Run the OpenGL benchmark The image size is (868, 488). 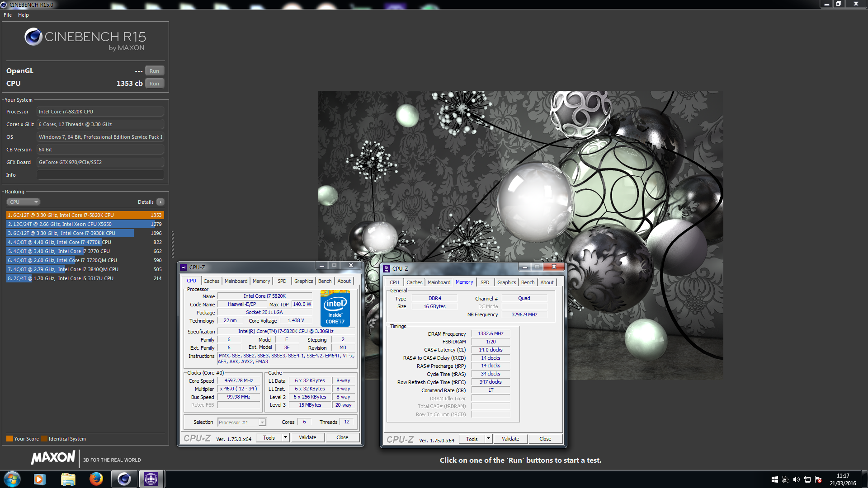pyautogui.click(x=155, y=71)
